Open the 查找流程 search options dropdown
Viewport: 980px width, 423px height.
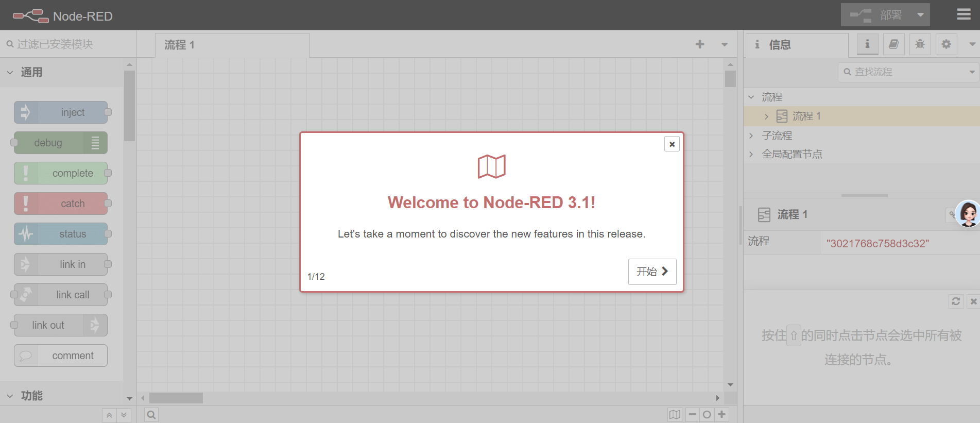(972, 72)
